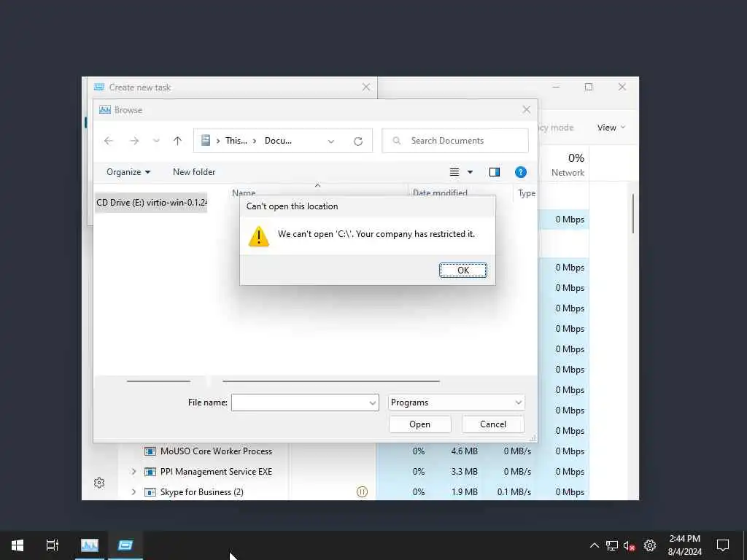
Task: Switch to Task Manager taskbar icon
Action: (90, 545)
